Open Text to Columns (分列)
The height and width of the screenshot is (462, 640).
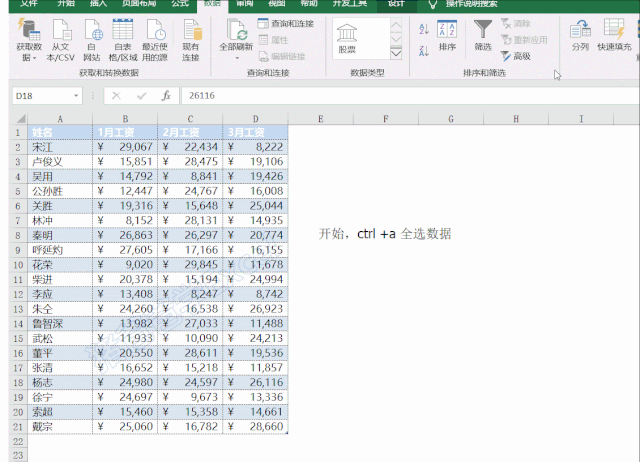point(580,36)
